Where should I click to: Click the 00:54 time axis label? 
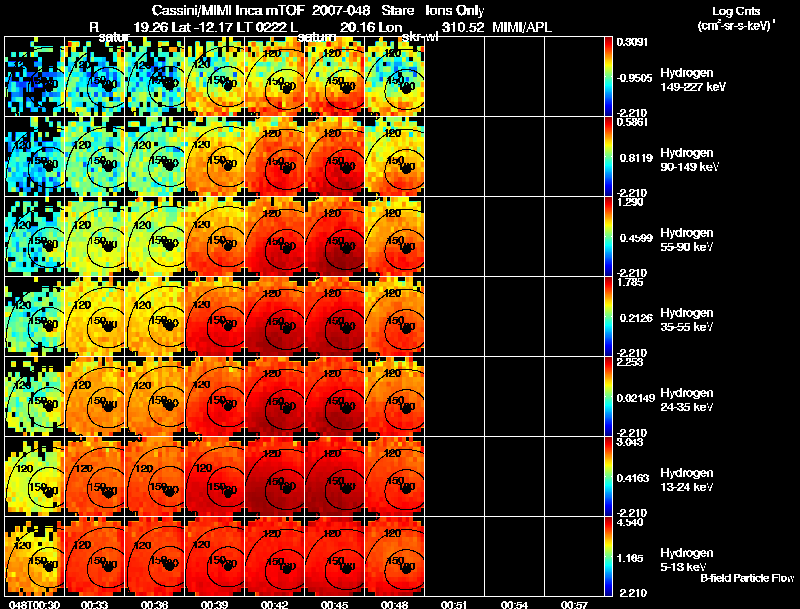coord(514,605)
